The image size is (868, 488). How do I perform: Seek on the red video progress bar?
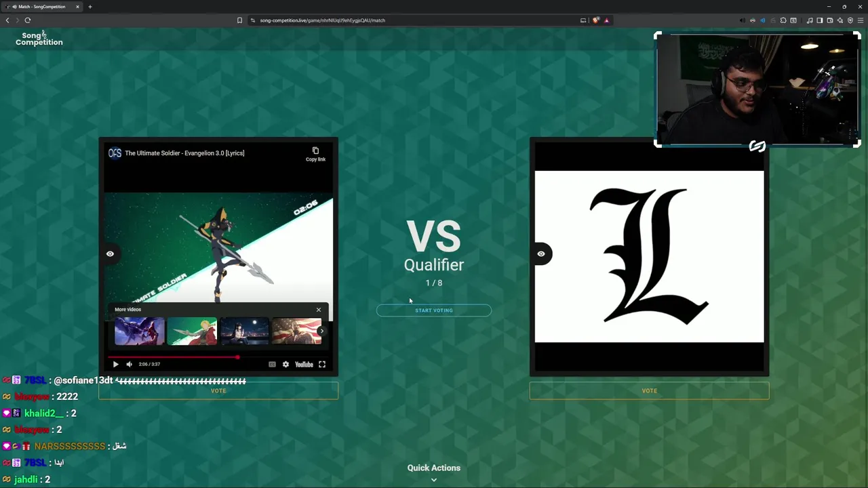tap(218, 357)
